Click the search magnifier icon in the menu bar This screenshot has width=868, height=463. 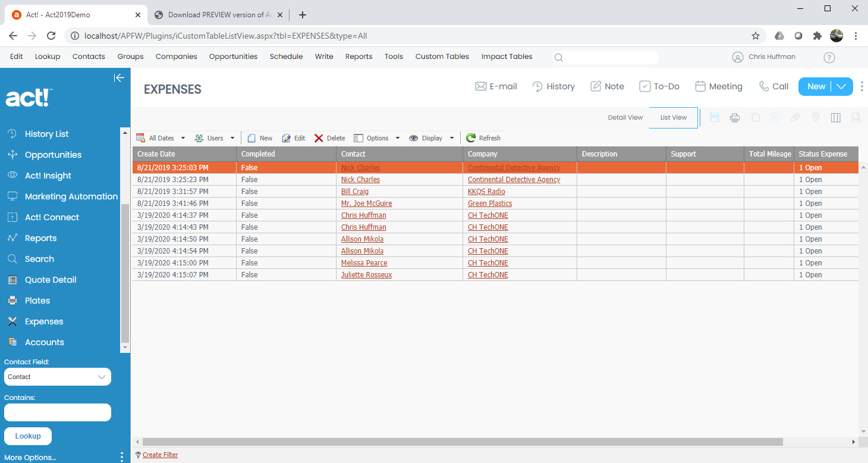[x=558, y=58]
